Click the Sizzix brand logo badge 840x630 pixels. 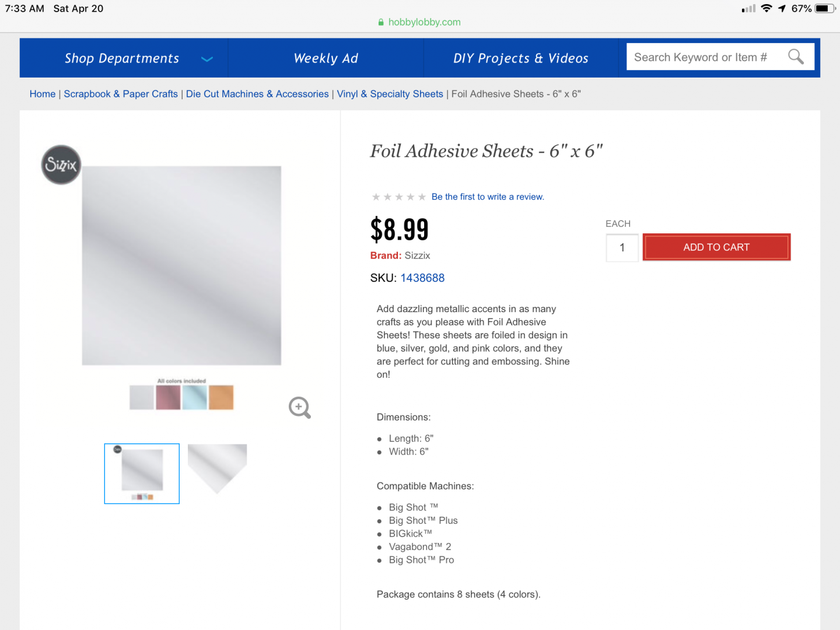point(61,165)
